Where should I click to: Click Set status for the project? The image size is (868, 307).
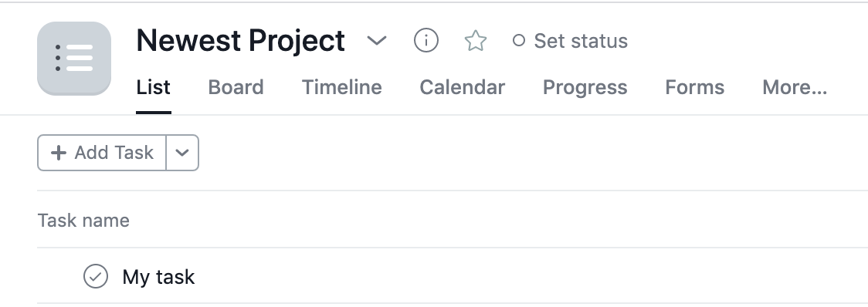pyautogui.click(x=571, y=41)
